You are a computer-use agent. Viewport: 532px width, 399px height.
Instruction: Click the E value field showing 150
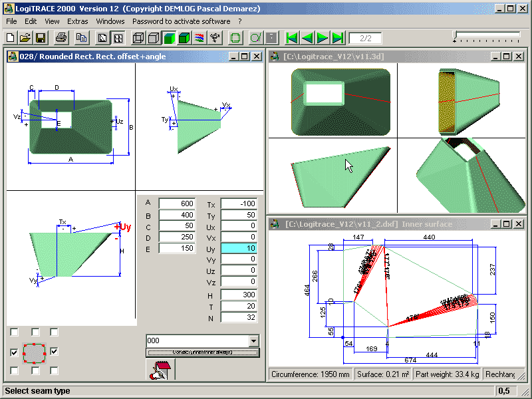click(177, 248)
